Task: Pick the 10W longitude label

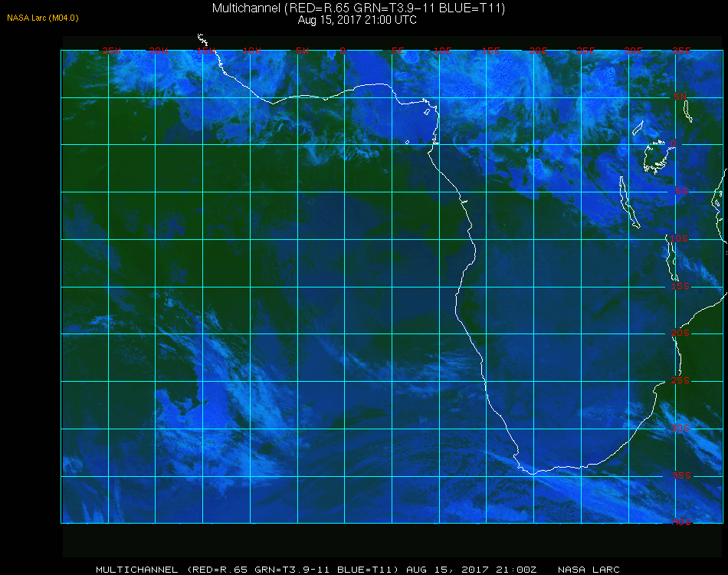Action: (x=252, y=51)
